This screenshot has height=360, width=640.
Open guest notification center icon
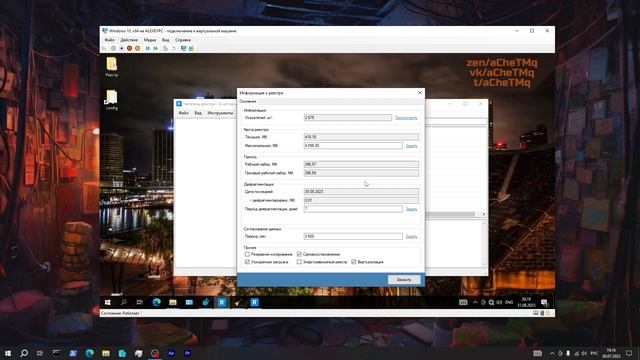point(544,302)
